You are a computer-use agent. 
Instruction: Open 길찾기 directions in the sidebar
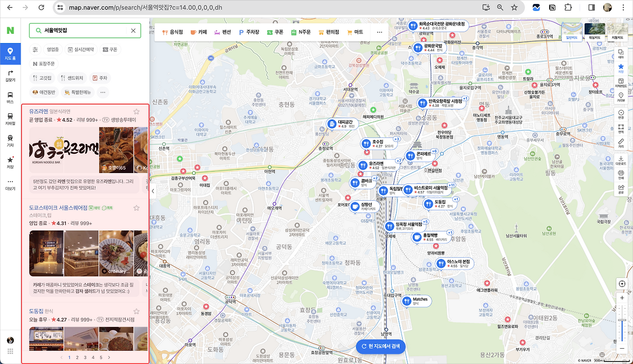(10, 75)
